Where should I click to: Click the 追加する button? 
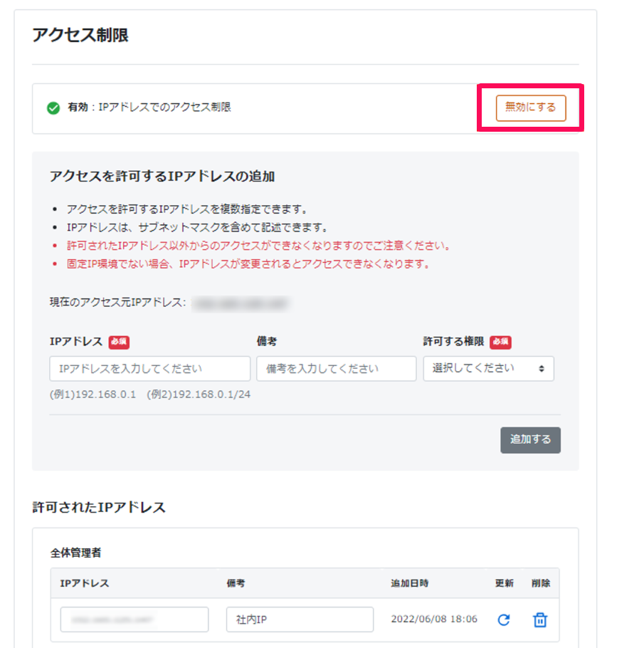point(530,440)
